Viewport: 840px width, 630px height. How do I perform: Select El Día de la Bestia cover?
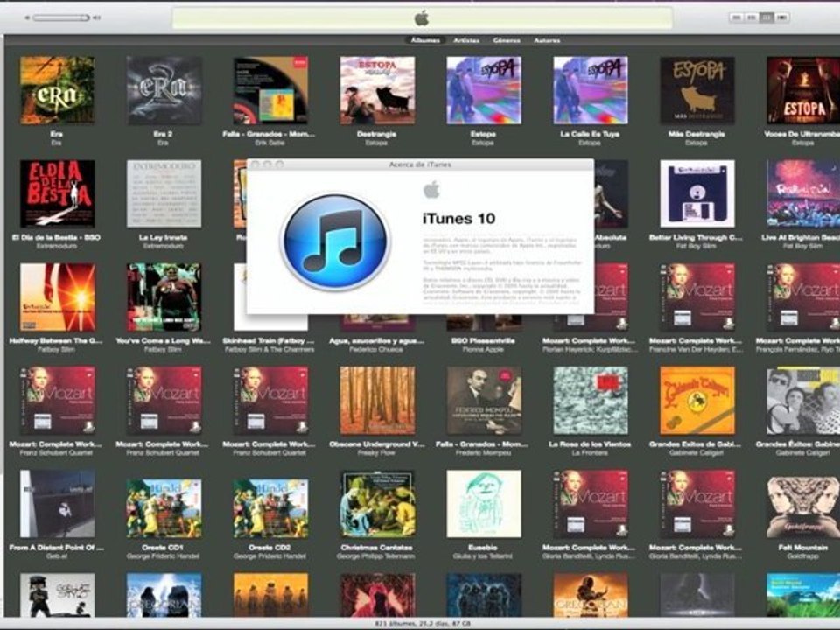(x=58, y=193)
